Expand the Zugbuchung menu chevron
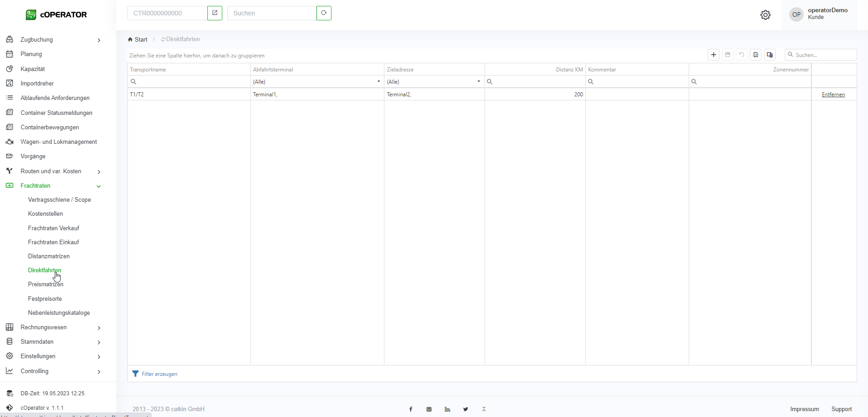The image size is (868, 417). click(x=99, y=40)
